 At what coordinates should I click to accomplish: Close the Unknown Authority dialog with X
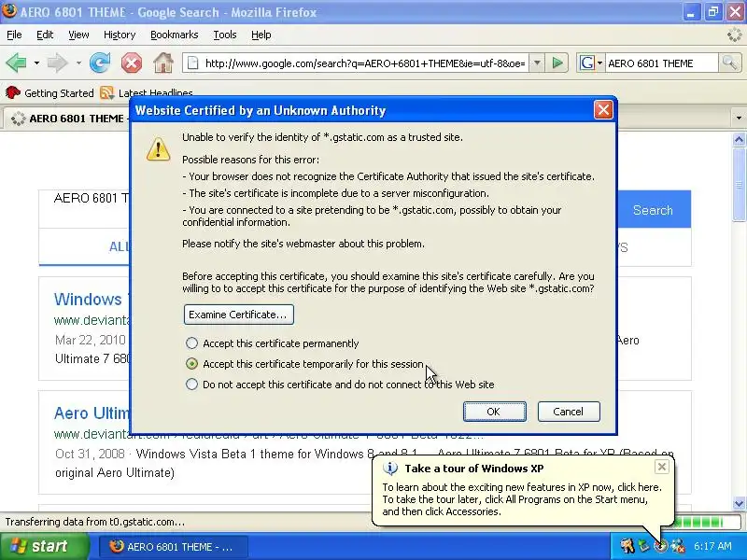coord(603,110)
